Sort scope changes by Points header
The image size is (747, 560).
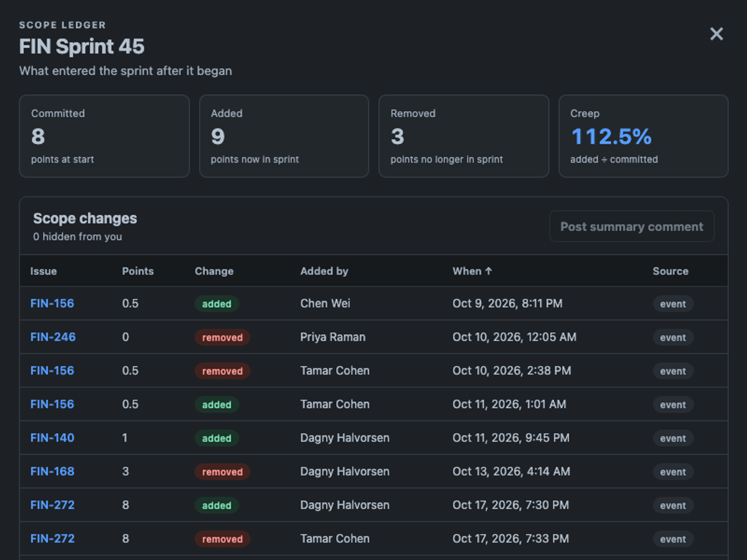click(138, 271)
